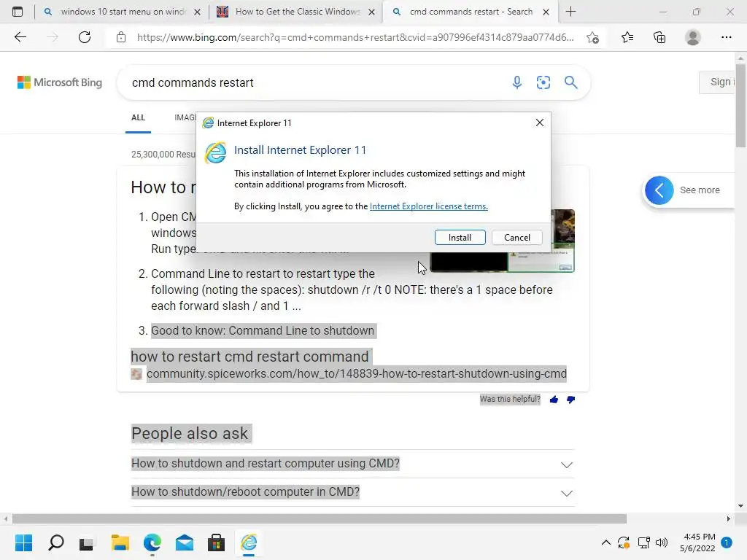Click the Bing search box text
This screenshot has height=560, width=747.
(193, 83)
